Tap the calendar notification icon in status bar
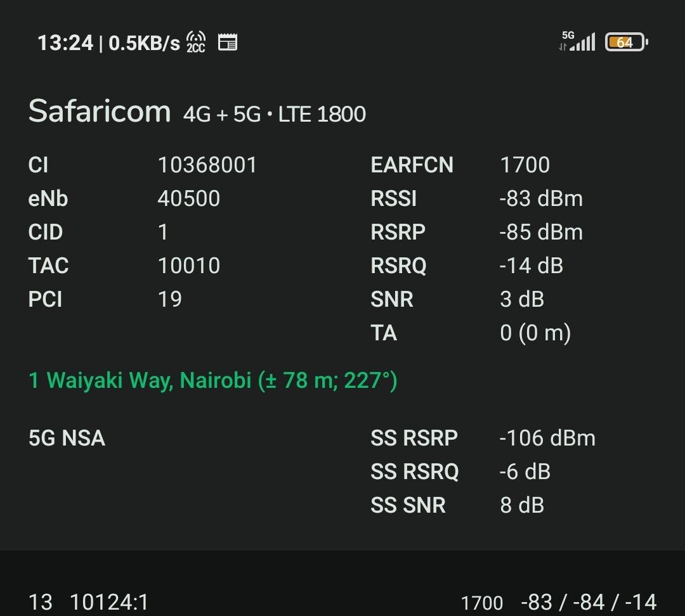 click(228, 42)
